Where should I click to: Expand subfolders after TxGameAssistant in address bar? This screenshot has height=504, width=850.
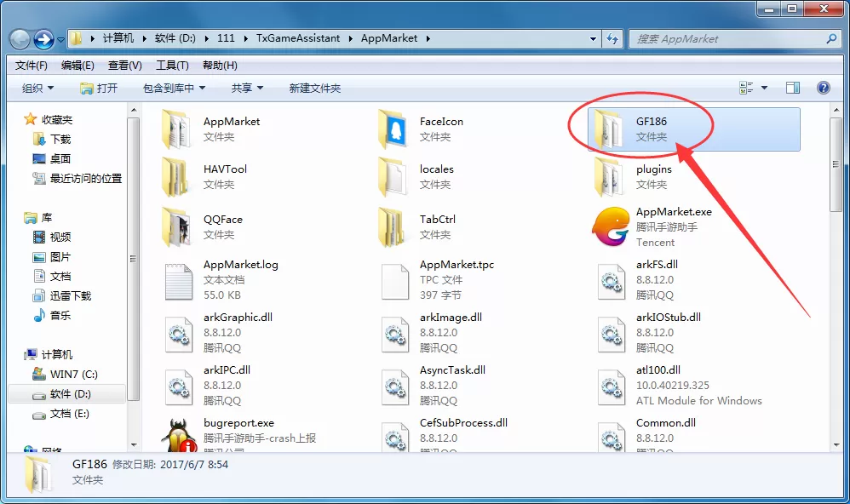(351, 38)
